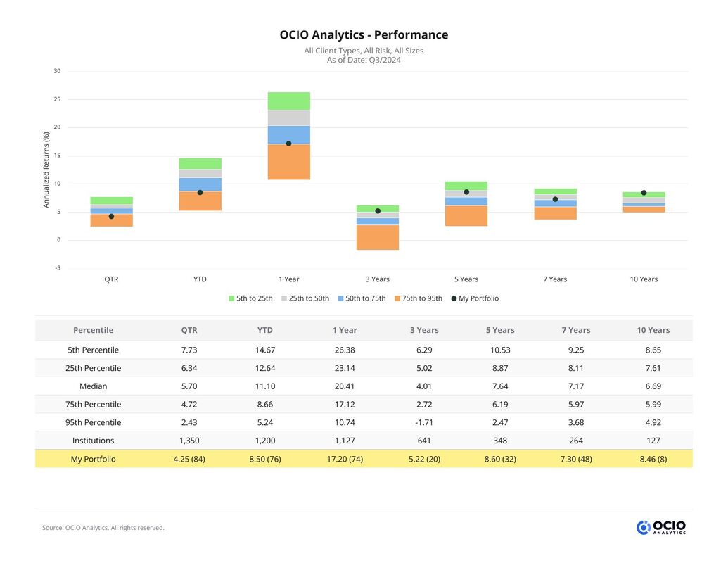
Task: Select the My Portfolio dot on the 7 Years bar
Action: [555, 199]
